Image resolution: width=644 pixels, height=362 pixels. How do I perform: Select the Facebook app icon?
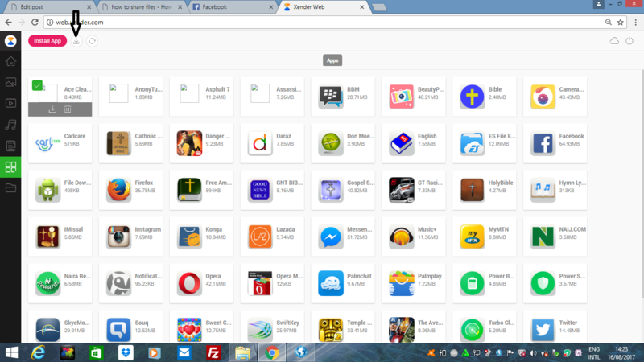pos(543,143)
